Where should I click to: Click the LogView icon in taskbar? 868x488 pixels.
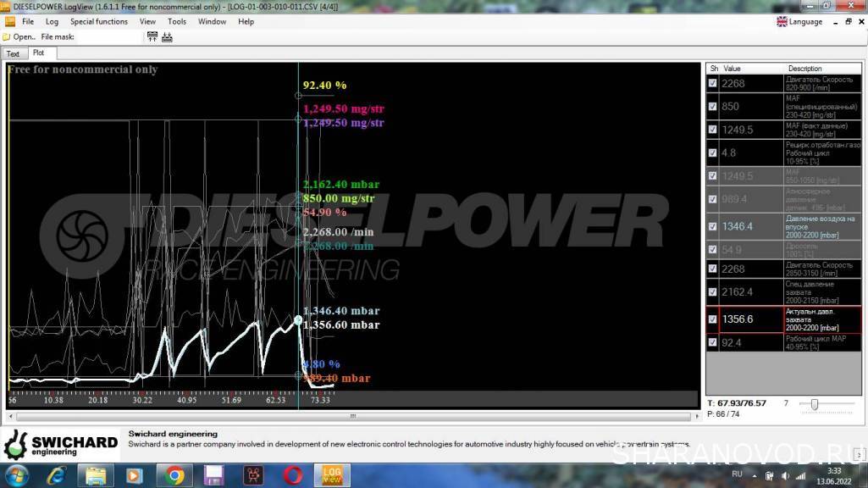point(332,474)
